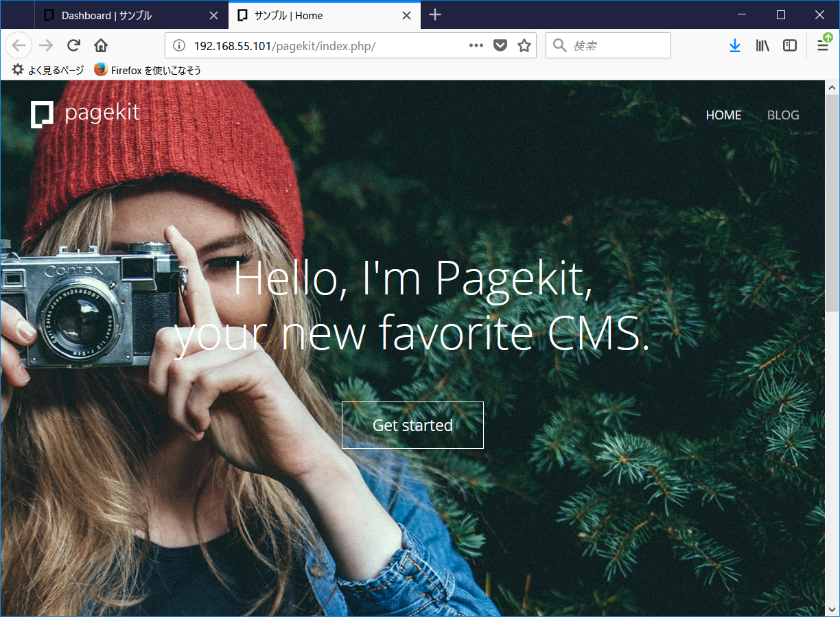This screenshot has width=840, height=617.
Task: Click the browser forward arrow button
Action: pos(46,45)
